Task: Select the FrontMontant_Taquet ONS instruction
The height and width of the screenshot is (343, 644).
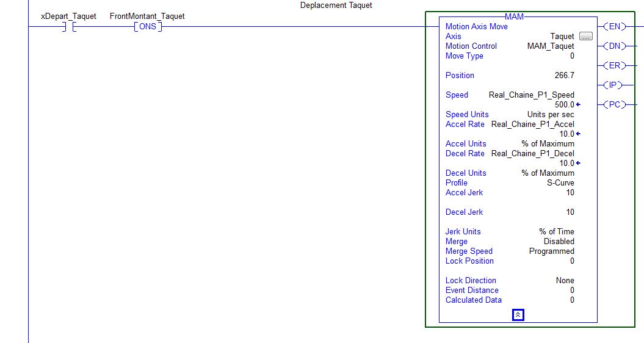Action: pyautogui.click(x=148, y=27)
